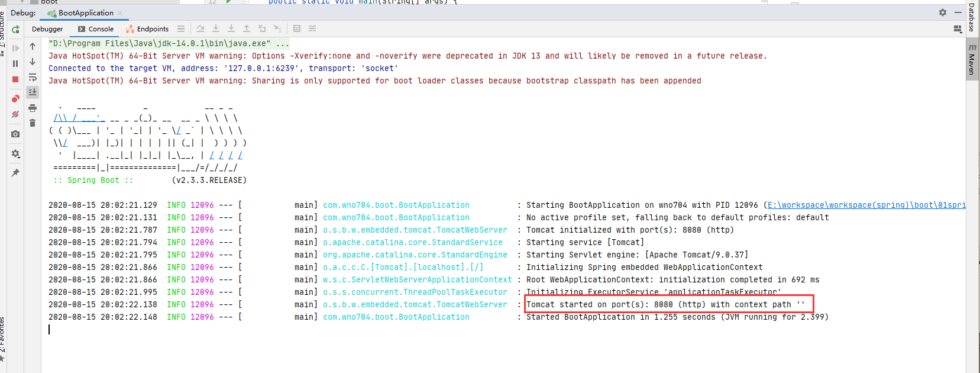The image size is (980, 373).
Task: Click the thread dump camera icon
Action: point(15,134)
